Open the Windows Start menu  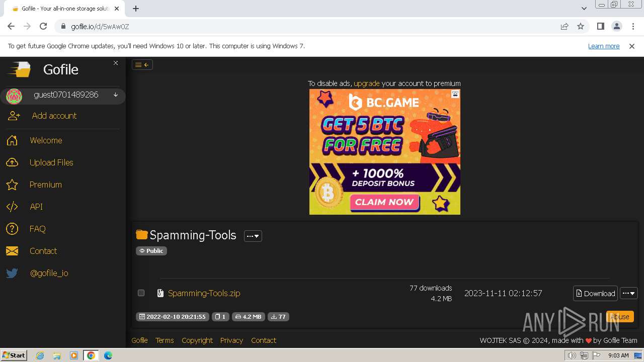click(14, 355)
